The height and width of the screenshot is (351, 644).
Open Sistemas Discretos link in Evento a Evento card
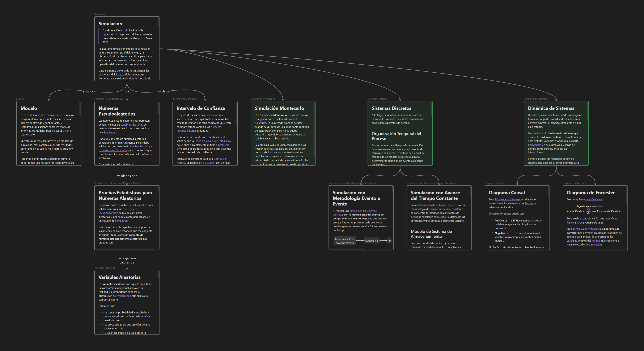(x=355, y=213)
